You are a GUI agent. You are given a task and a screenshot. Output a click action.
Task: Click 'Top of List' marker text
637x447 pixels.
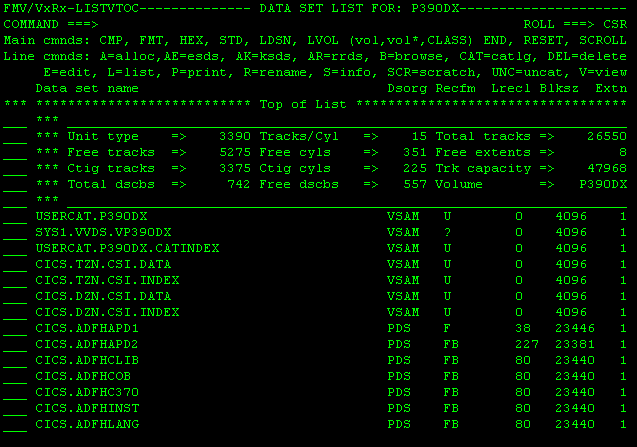click(x=303, y=104)
